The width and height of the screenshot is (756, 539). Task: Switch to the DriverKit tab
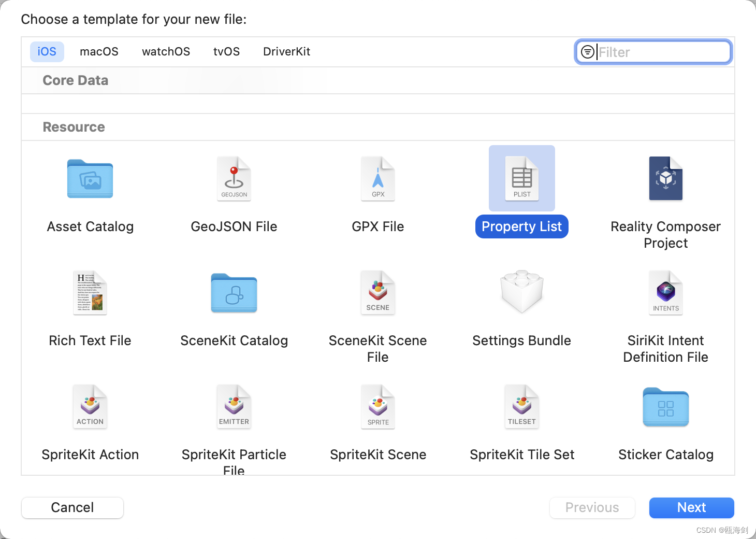point(287,52)
